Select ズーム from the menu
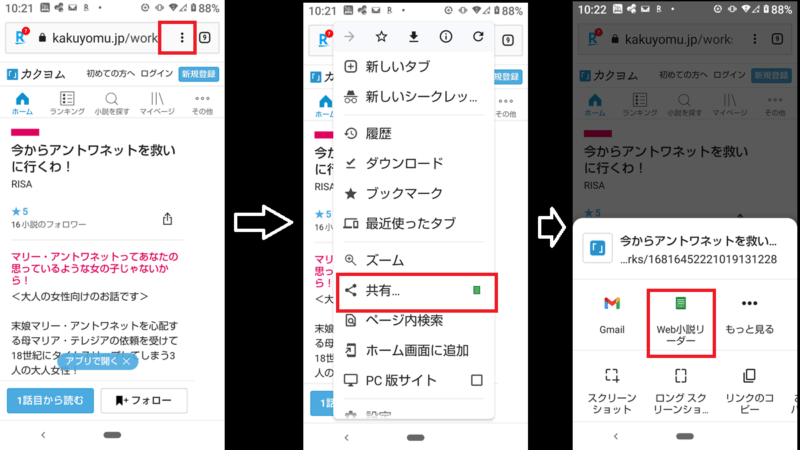This screenshot has width=800, height=450. click(x=414, y=260)
